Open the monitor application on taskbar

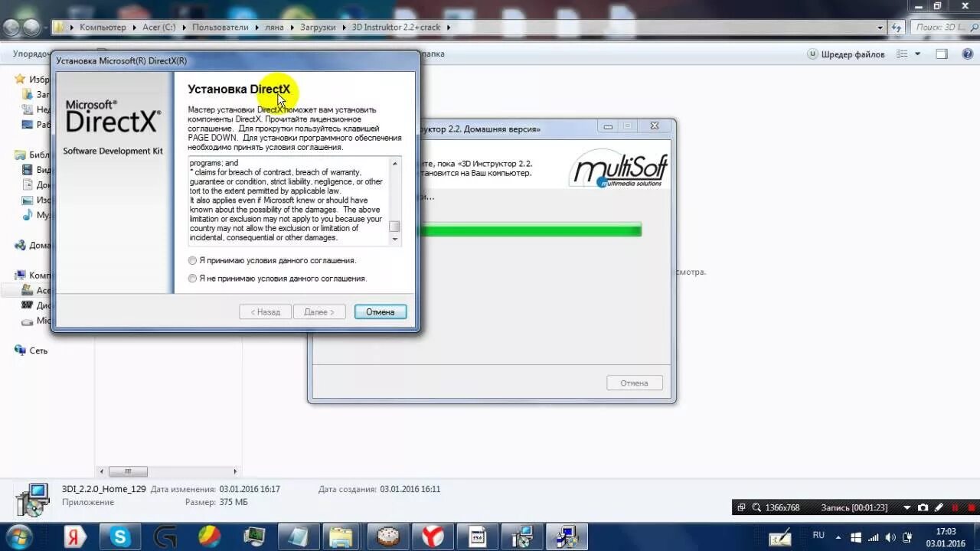254,536
